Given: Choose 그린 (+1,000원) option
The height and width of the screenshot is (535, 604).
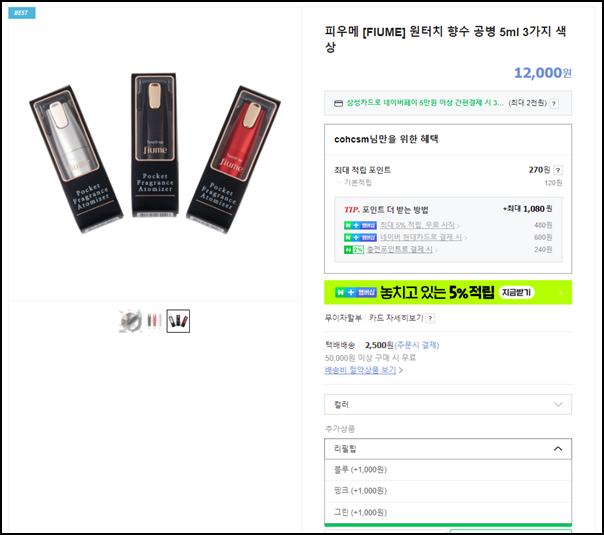Looking at the screenshot, I should 448,512.
